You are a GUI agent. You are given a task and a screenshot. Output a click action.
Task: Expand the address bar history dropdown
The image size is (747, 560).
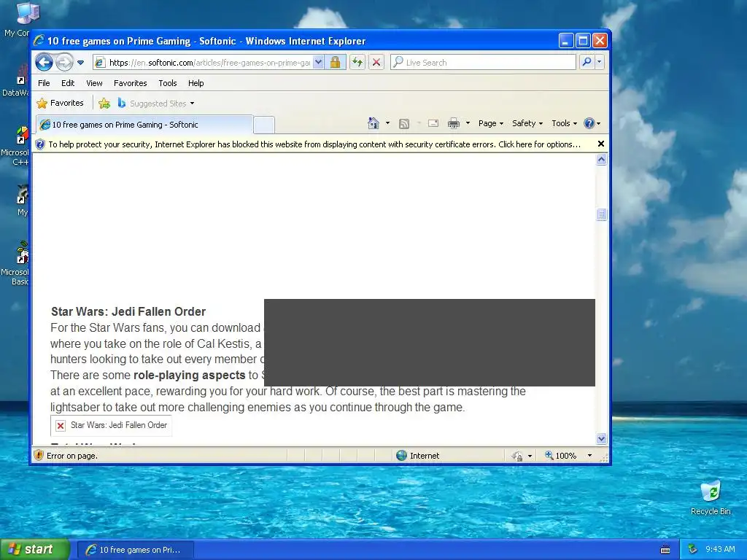tap(318, 63)
